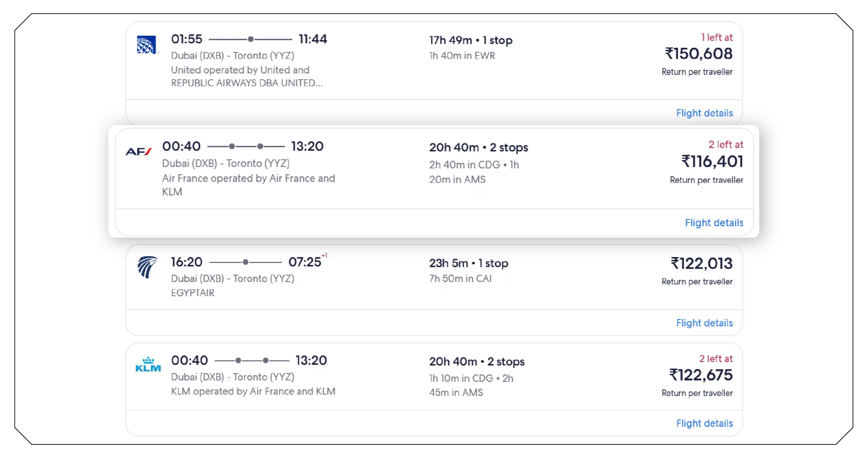Click the stop dot on EGYPTAIR timeline
Image resolution: width=868 pixels, height=458 pixels.
(246, 262)
